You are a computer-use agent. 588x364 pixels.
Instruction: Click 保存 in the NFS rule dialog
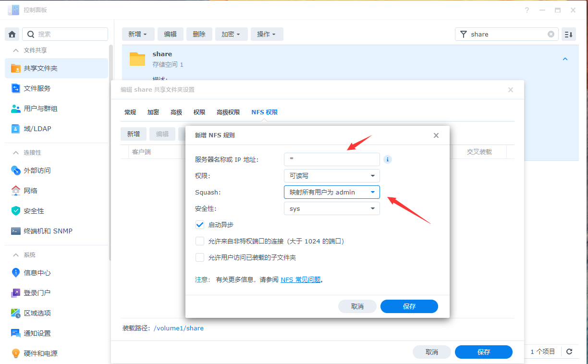coord(409,306)
